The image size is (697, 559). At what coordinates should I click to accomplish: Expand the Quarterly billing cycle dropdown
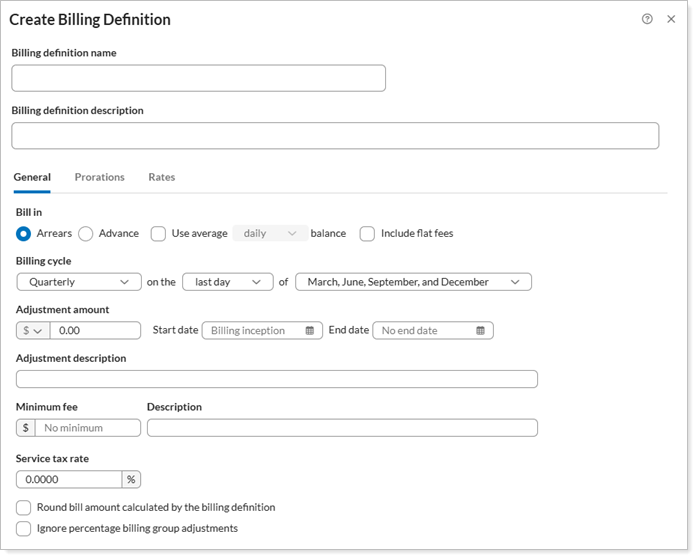pyautogui.click(x=79, y=282)
